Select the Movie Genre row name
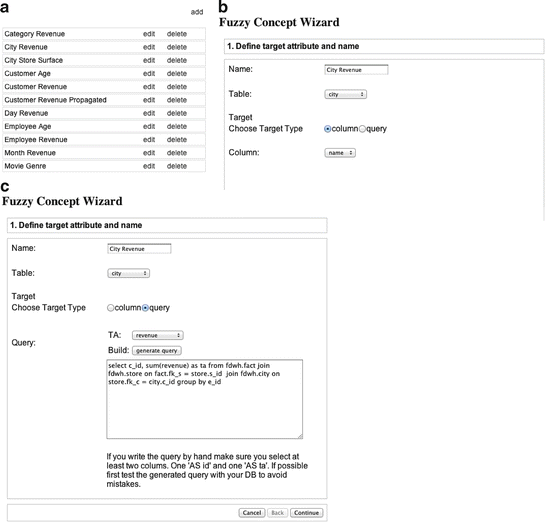The image size is (545, 522). point(25,166)
